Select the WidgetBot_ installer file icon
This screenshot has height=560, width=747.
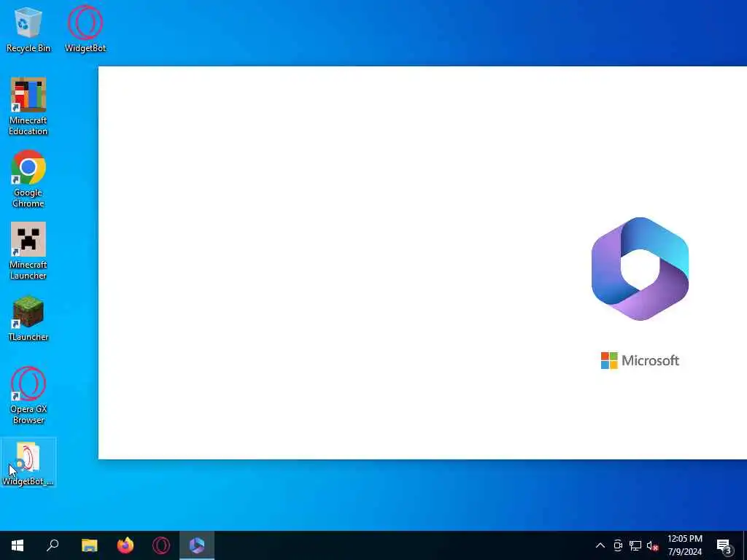click(28, 463)
